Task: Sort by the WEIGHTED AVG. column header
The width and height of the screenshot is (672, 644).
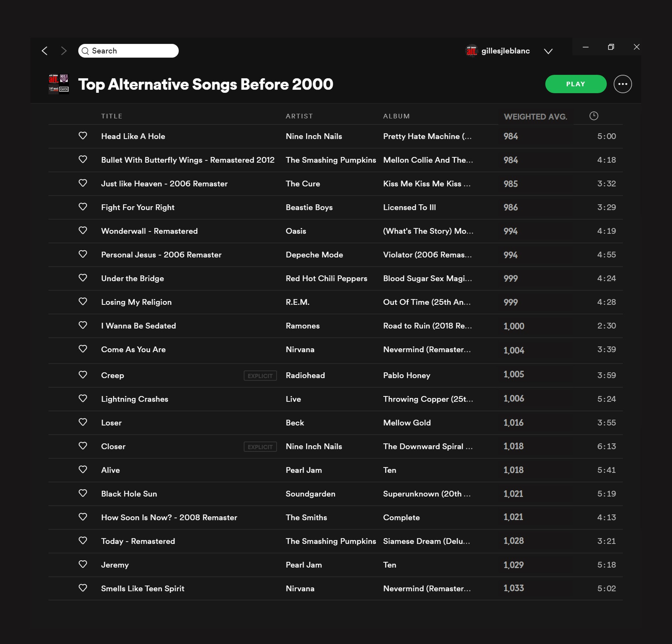Action: click(535, 117)
